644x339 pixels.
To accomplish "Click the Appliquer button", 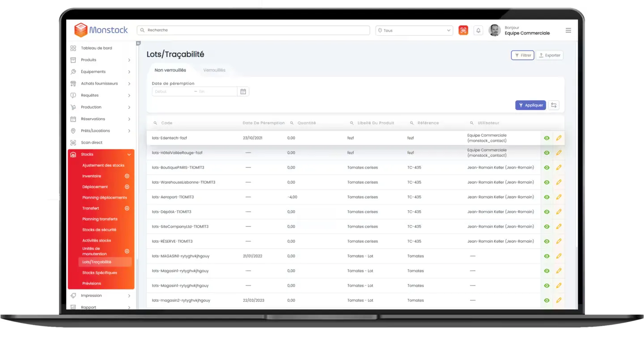I will click(x=530, y=105).
